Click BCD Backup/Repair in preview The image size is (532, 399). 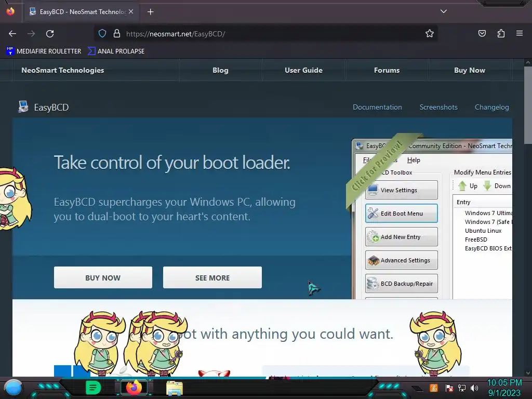coord(402,284)
